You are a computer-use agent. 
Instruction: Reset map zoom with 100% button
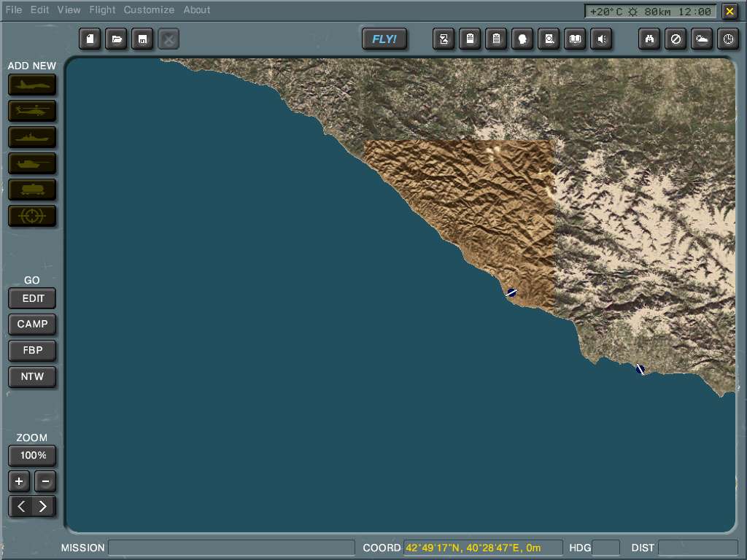click(32, 456)
